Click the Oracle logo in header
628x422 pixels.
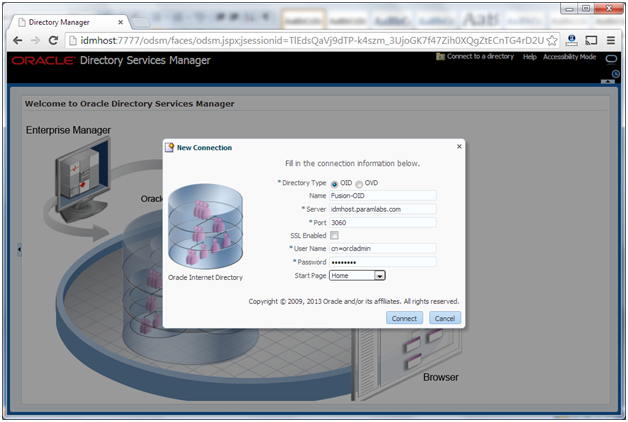coord(43,61)
